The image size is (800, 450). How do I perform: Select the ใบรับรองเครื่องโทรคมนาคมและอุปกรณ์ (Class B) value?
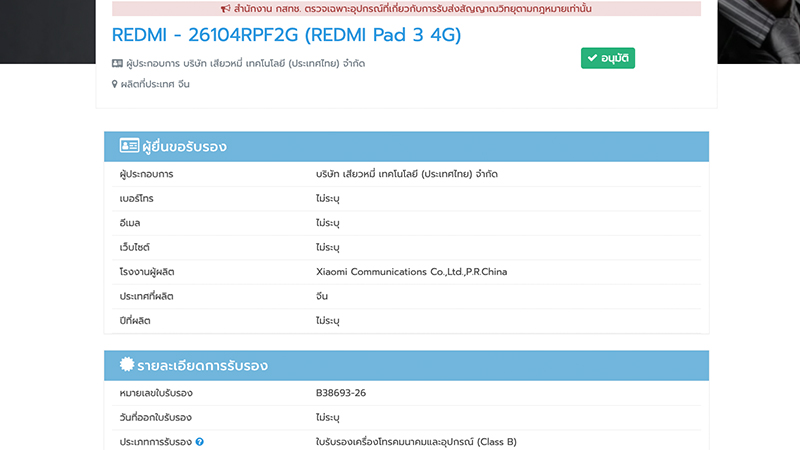click(416, 442)
